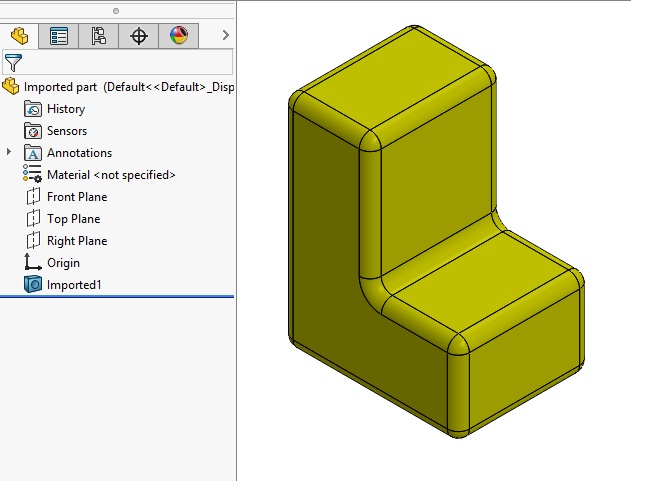Click the panel pin dot at the top
This screenshot has height=481, width=645.
(x=116, y=11)
